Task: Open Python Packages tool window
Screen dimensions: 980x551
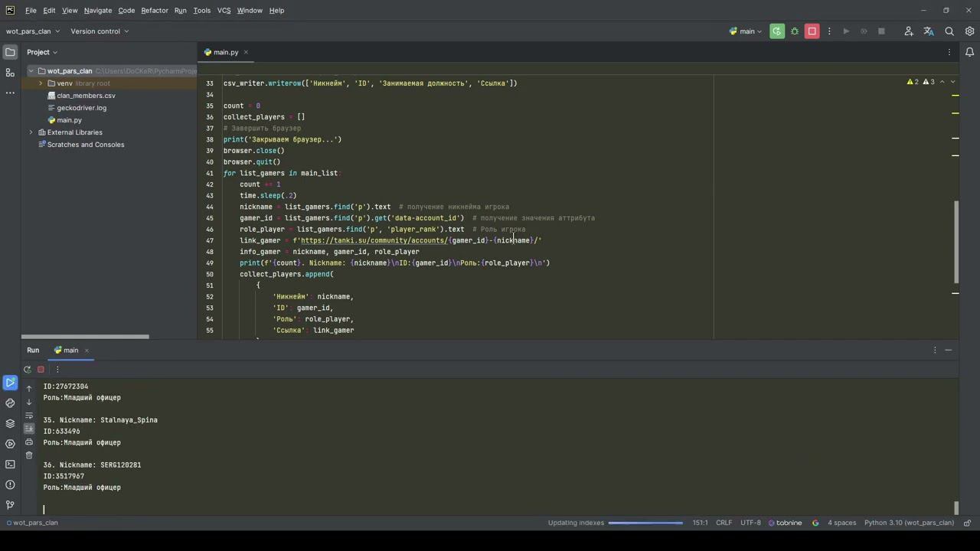Action: [x=10, y=423]
